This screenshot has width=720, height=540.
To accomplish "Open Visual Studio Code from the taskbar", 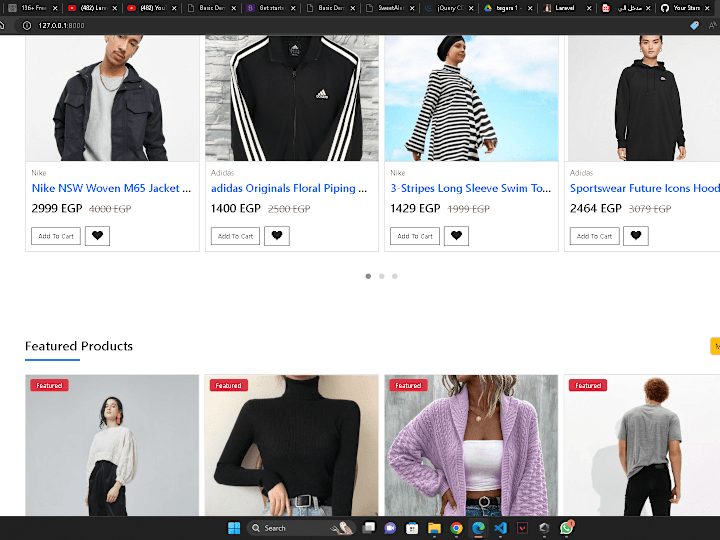I will point(501,528).
